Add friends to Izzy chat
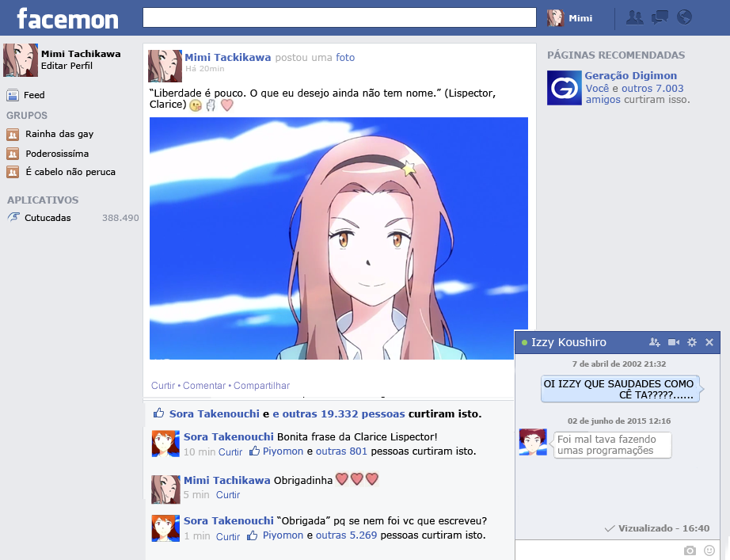This screenshot has width=730, height=560. (655, 342)
